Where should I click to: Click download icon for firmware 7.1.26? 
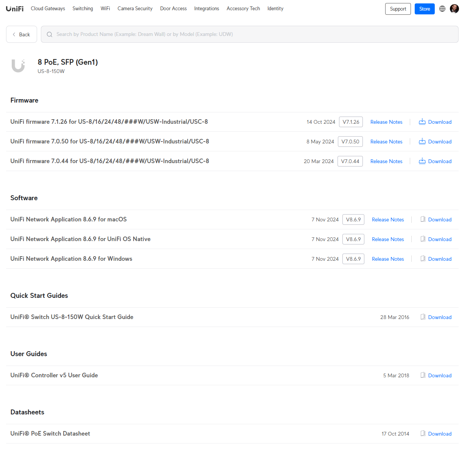pos(422,122)
